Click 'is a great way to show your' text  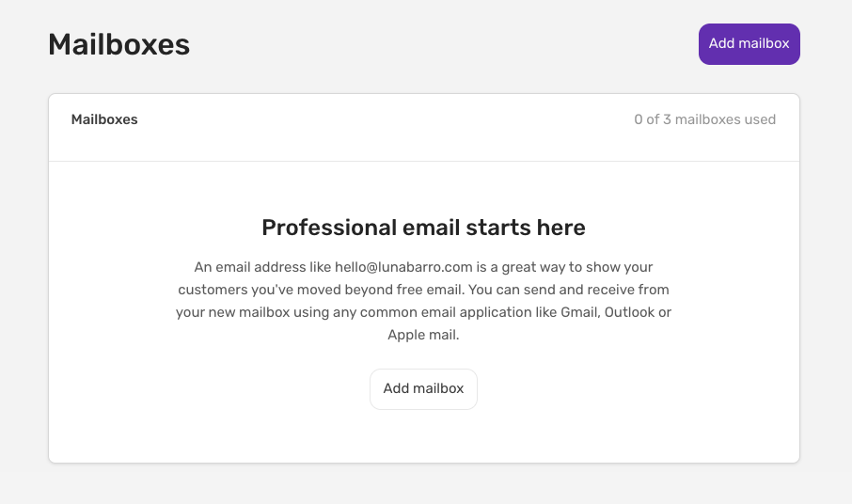click(564, 267)
